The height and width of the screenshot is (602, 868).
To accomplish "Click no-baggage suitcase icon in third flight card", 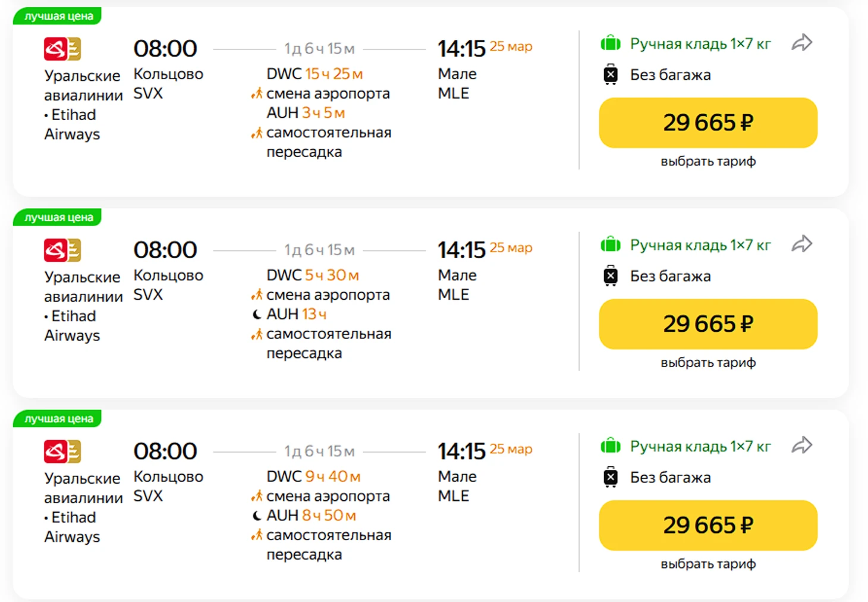I will tap(611, 477).
